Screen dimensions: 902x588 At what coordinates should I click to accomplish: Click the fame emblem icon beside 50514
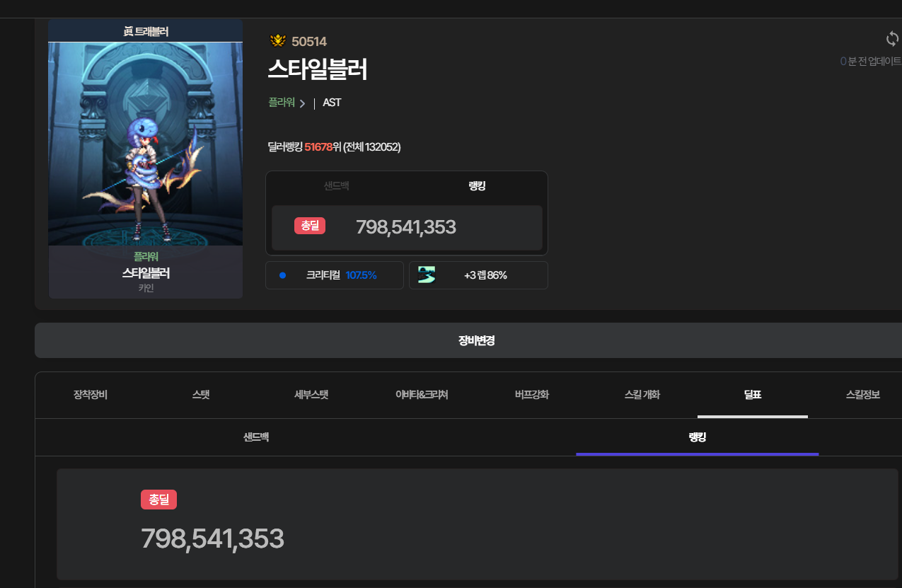(x=278, y=41)
